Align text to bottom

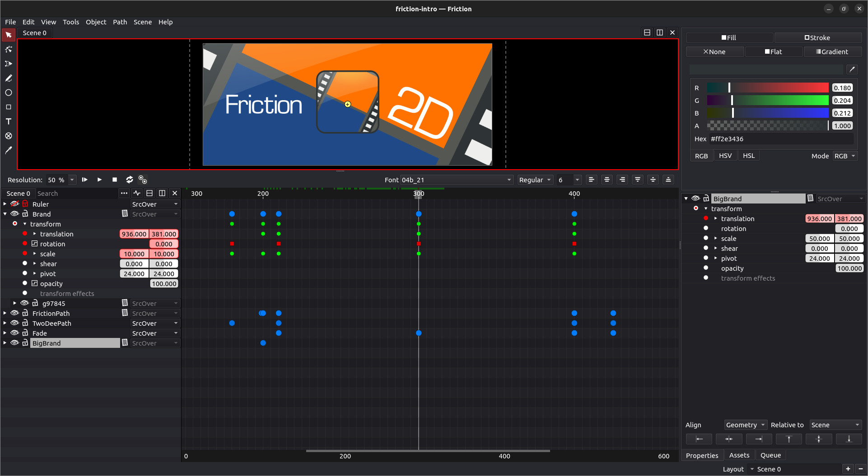point(668,180)
